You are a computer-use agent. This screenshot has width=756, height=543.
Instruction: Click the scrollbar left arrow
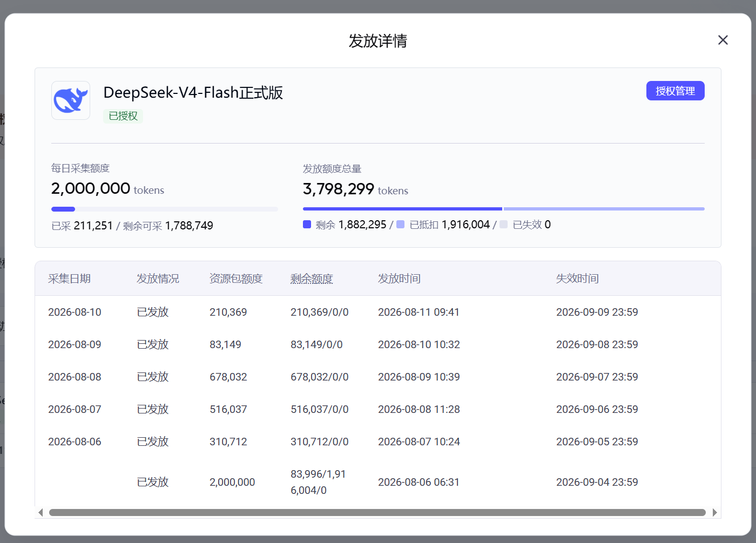(x=40, y=512)
